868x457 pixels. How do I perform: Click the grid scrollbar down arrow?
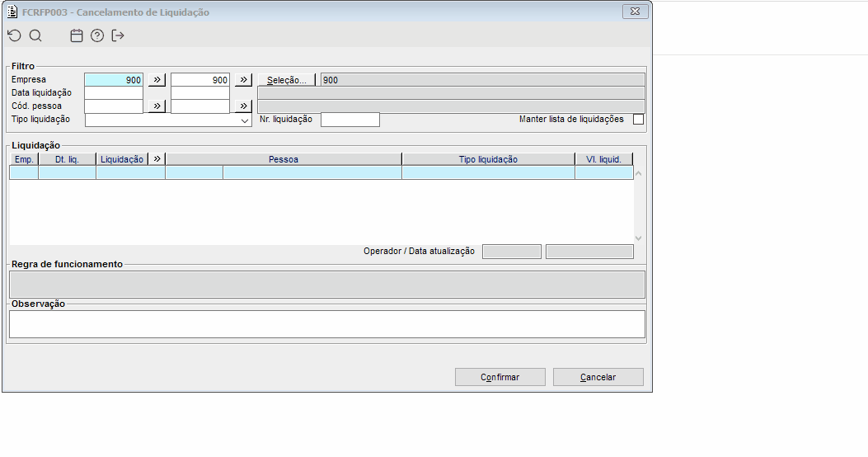tap(638, 238)
